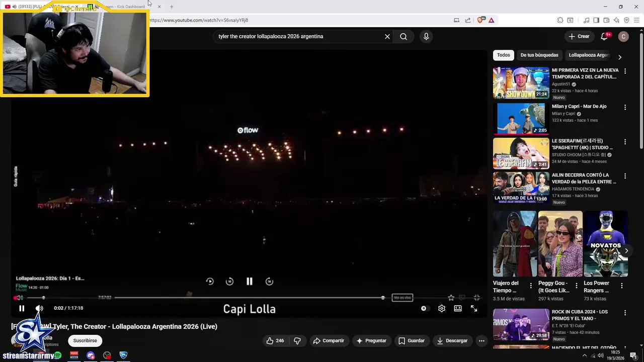Click the YouTube address bar URL
The image size is (644, 362).
[199, 20]
